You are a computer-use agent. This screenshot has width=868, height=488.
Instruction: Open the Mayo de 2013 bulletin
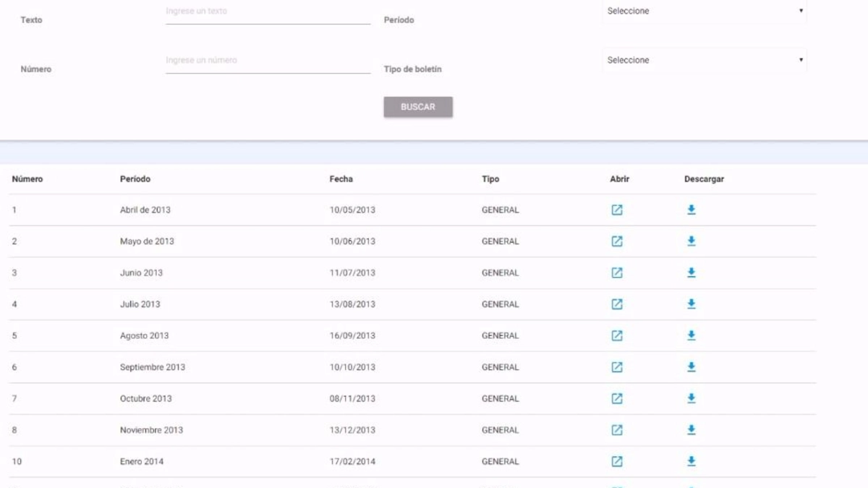617,241
